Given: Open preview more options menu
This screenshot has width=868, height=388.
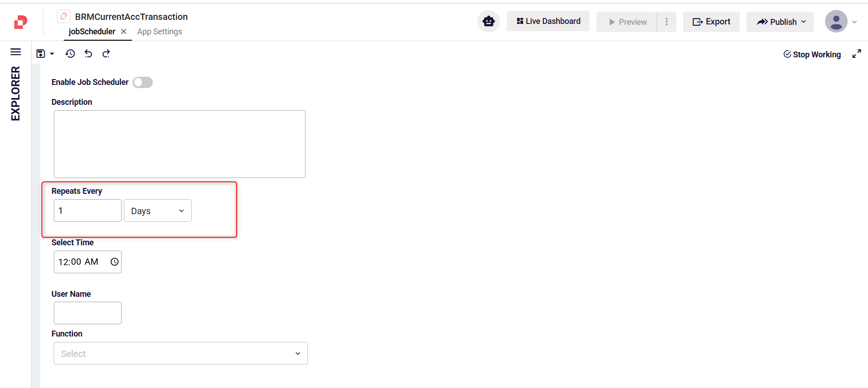Looking at the screenshot, I should click(x=666, y=22).
